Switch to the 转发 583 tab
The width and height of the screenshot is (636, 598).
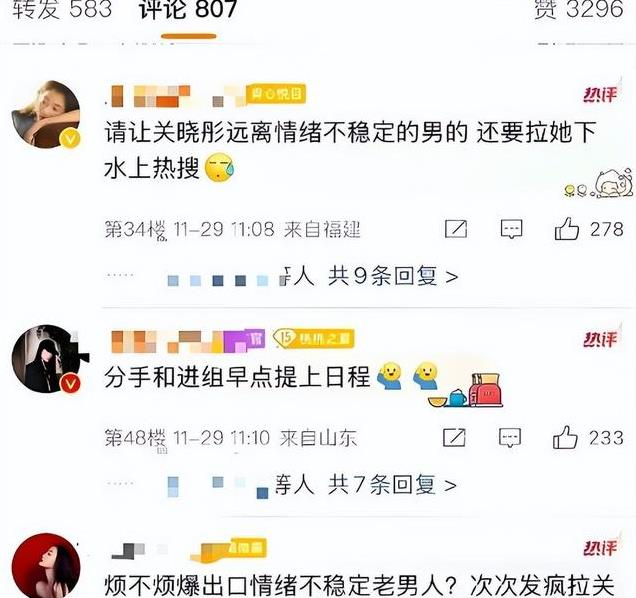(x=62, y=9)
